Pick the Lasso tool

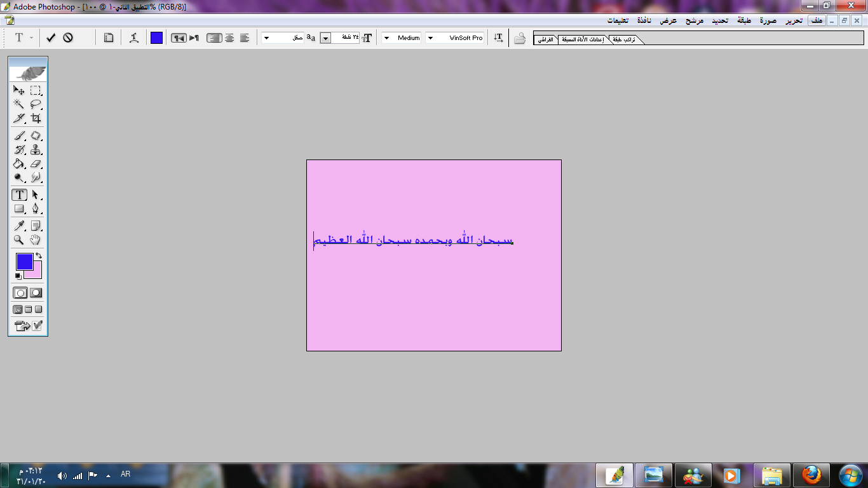point(36,104)
